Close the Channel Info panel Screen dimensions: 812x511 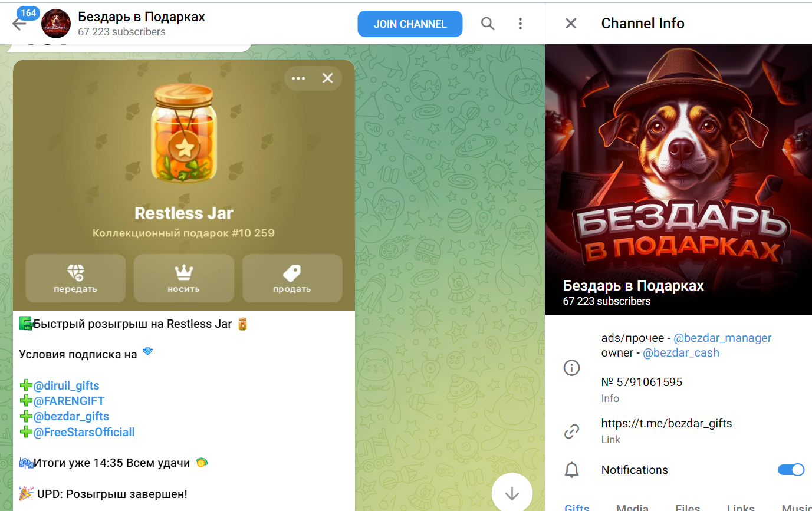571,24
